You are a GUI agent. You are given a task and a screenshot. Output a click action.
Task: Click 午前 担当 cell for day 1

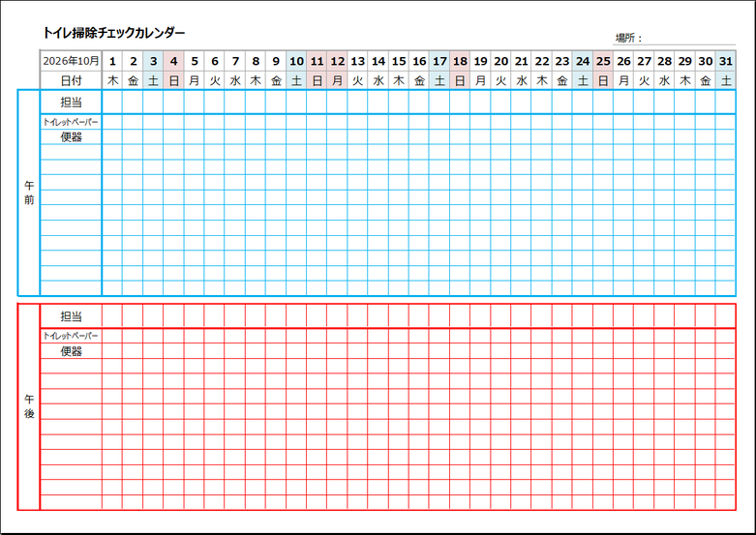[112, 102]
